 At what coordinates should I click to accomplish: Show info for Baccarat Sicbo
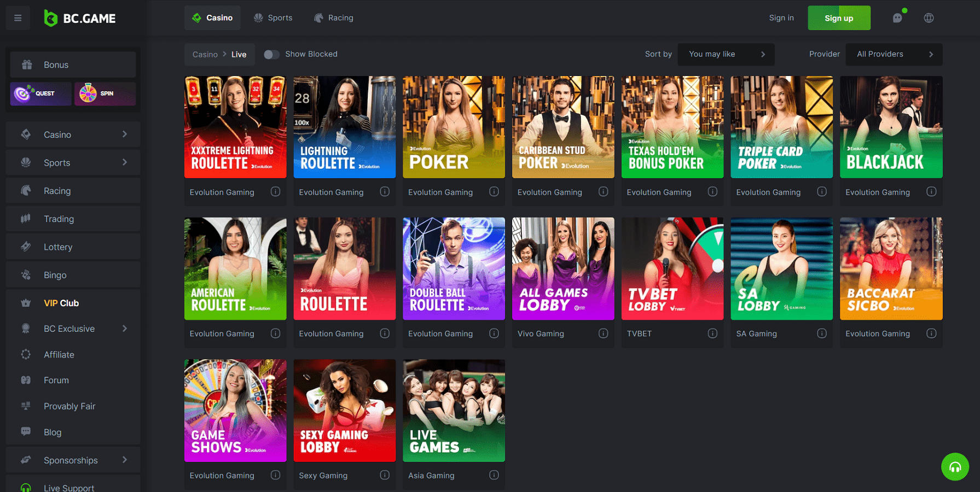(x=931, y=333)
